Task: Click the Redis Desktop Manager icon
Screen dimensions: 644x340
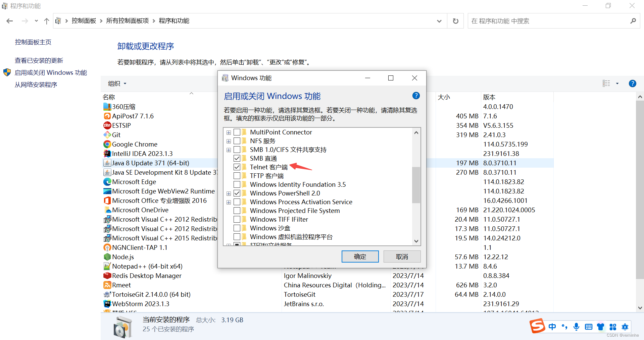Action: pyautogui.click(x=107, y=276)
